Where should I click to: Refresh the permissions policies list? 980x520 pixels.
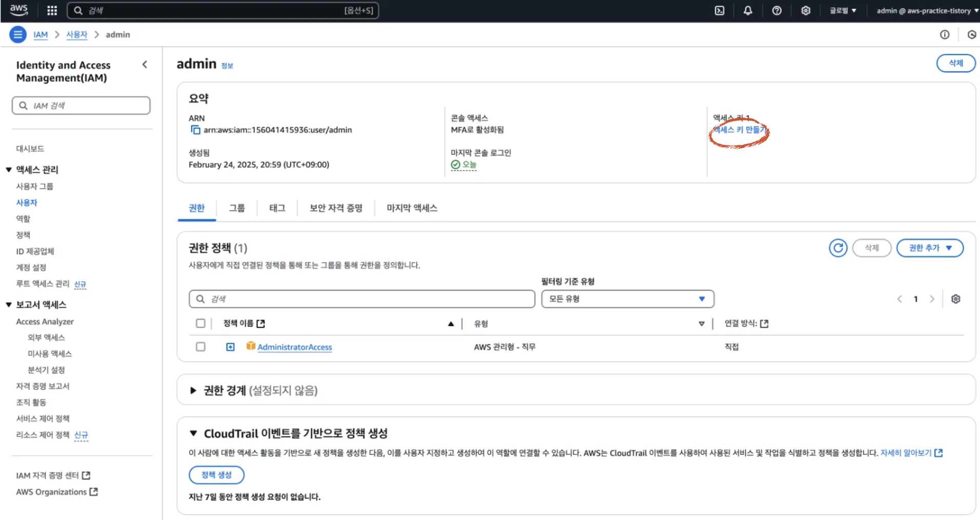(x=838, y=248)
